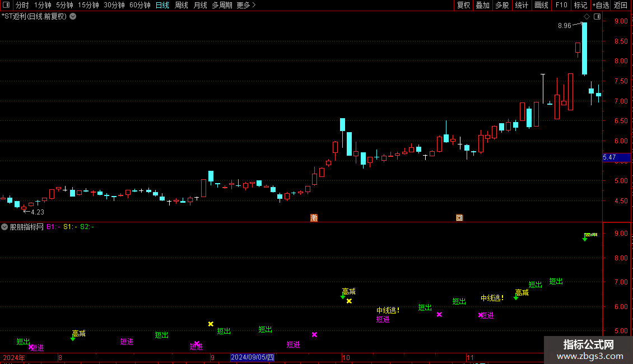
Task: Click the tall cyan candlestick at 8.96 peak
Action: (585, 49)
